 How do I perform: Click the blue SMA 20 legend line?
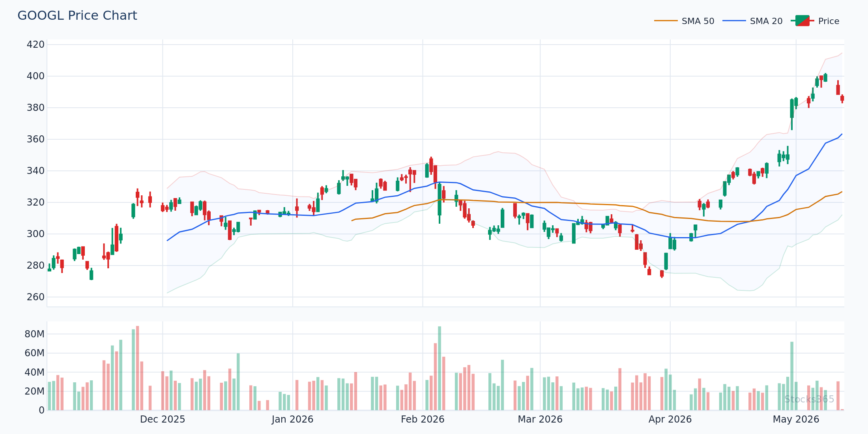(734, 21)
